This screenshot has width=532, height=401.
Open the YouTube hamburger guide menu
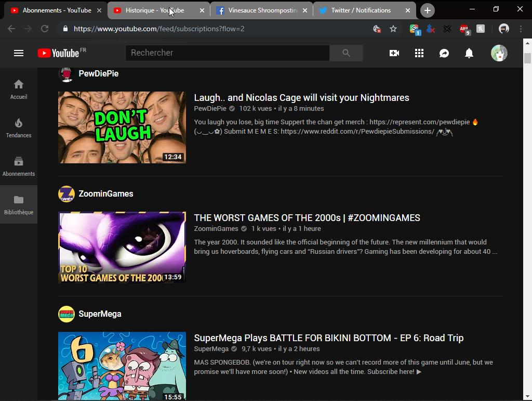point(19,53)
